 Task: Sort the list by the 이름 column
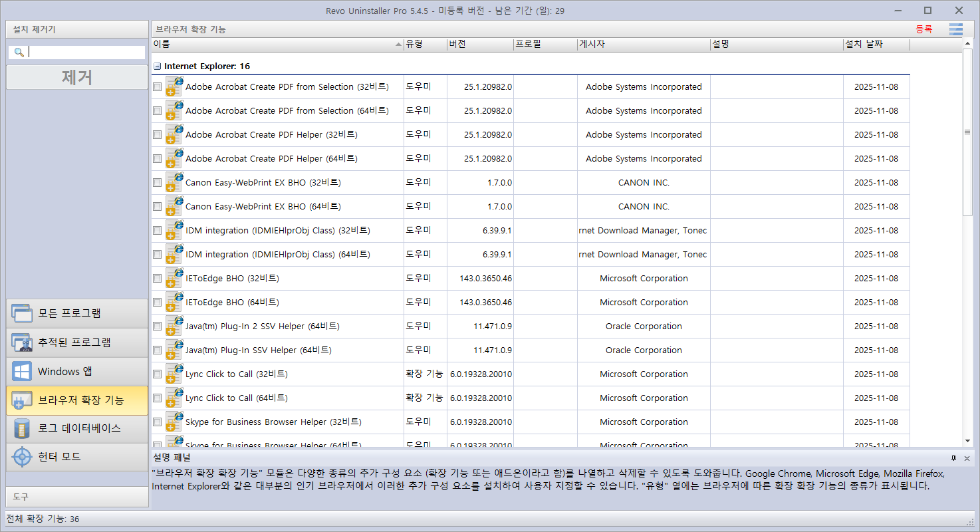point(277,45)
